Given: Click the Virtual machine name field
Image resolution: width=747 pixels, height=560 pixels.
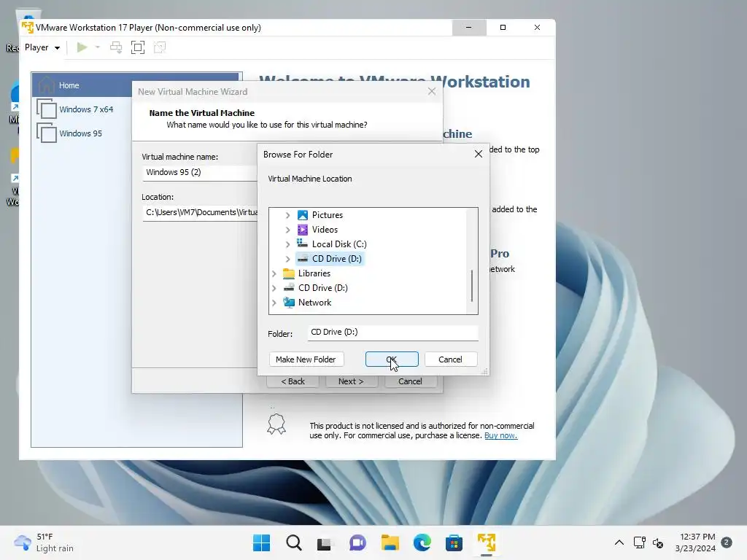Looking at the screenshot, I should coord(200,172).
